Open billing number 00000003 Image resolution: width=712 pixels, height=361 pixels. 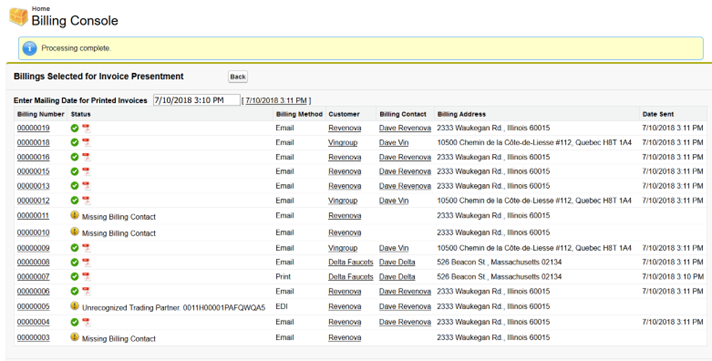33,337
